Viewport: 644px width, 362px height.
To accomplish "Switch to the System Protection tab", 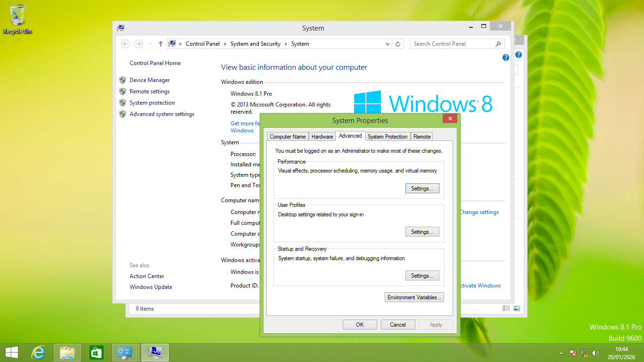I will [387, 137].
